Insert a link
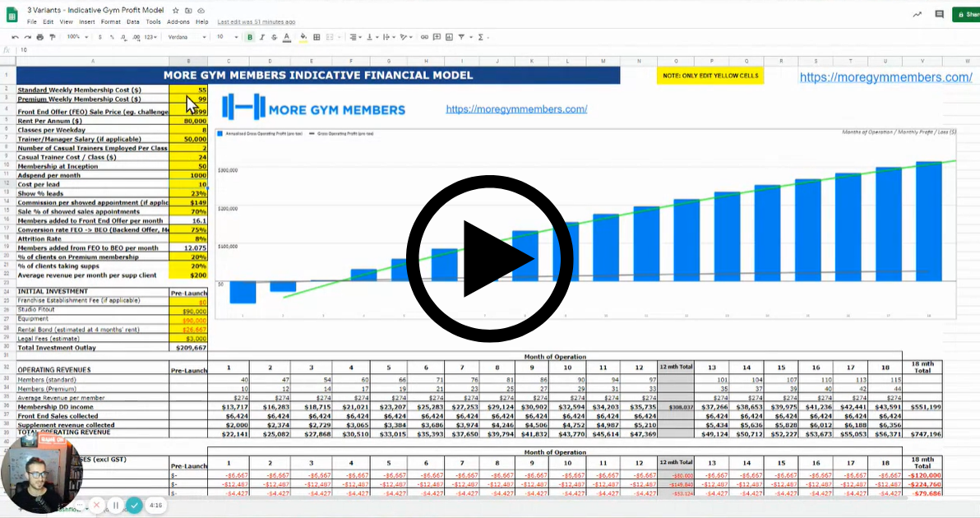 pos(424,38)
